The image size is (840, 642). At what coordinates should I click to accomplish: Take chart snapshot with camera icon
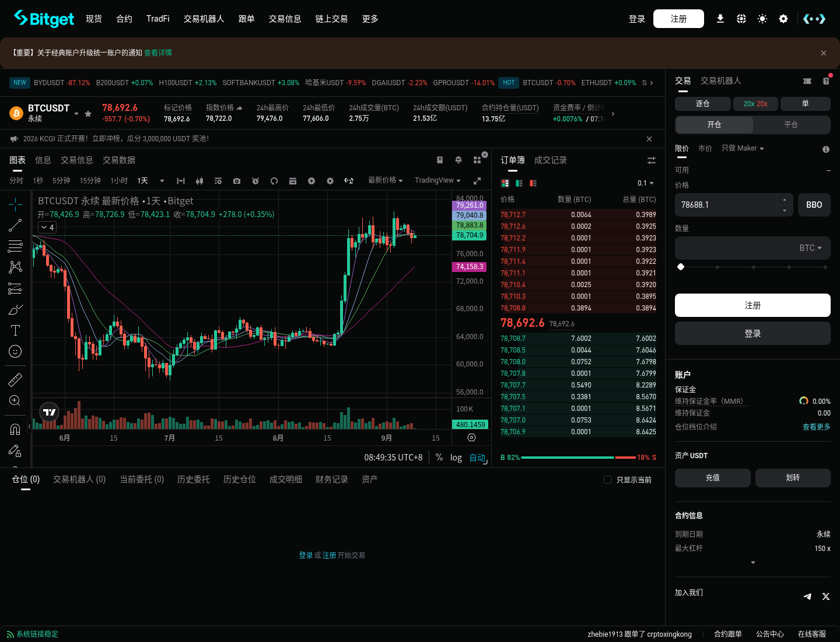pyautogui.click(x=237, y=181)
